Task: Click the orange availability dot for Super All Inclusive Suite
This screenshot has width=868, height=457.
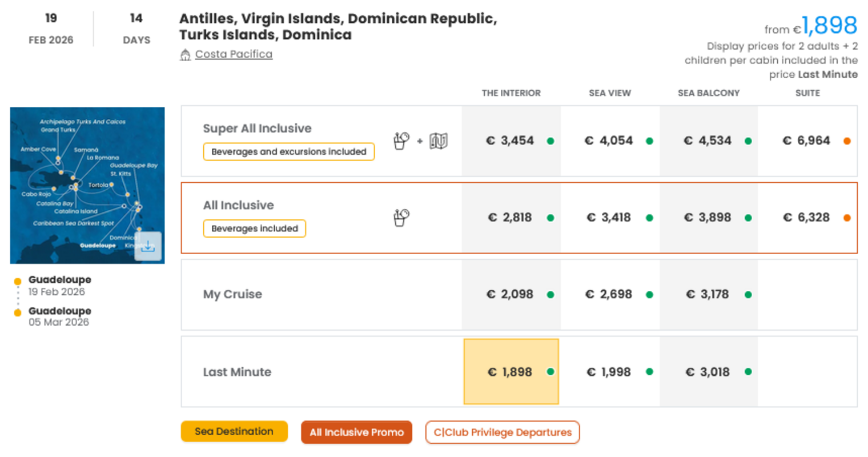Action: pos(847,141)
